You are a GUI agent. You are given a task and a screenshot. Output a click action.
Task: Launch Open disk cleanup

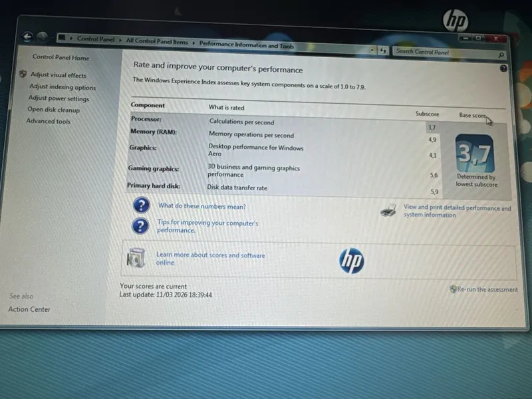54,110
